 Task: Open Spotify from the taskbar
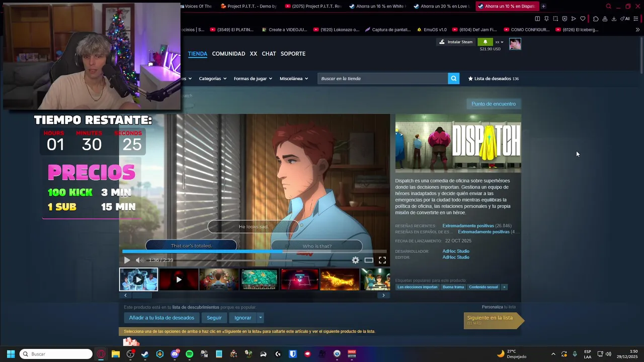[x=189, y=354]
